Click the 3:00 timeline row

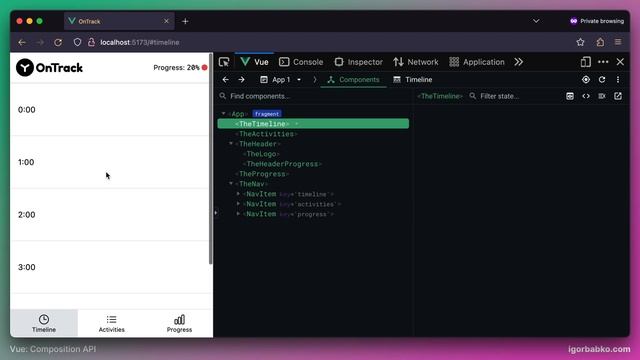(x=109, y=267)
